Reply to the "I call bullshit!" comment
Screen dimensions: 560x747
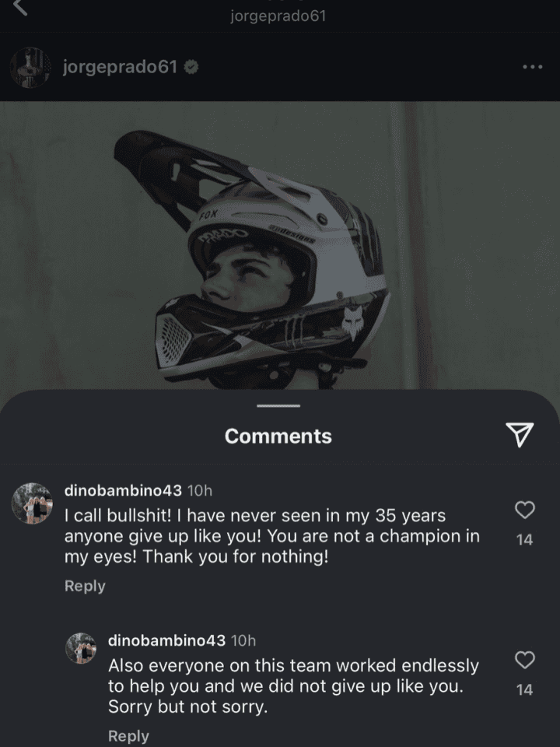(x=85, y=586)
